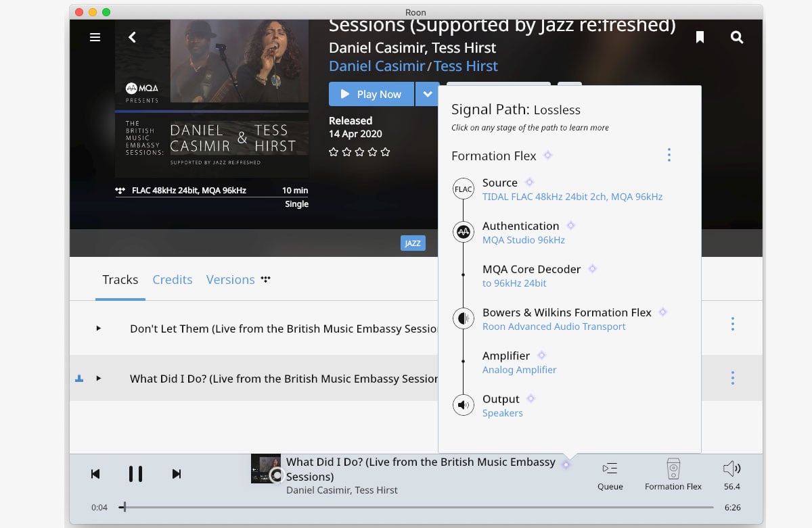Switch to the Versions tab

click(x=230, y=280)
